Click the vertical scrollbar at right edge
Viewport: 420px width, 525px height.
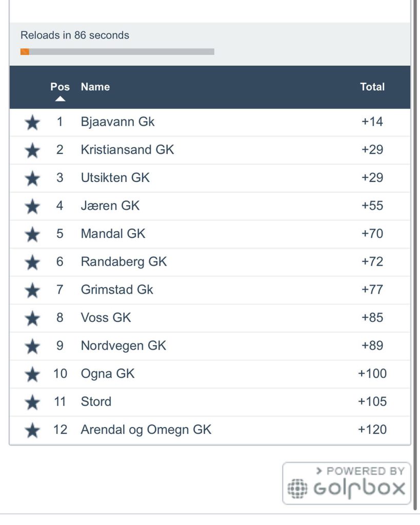[414, 256]
